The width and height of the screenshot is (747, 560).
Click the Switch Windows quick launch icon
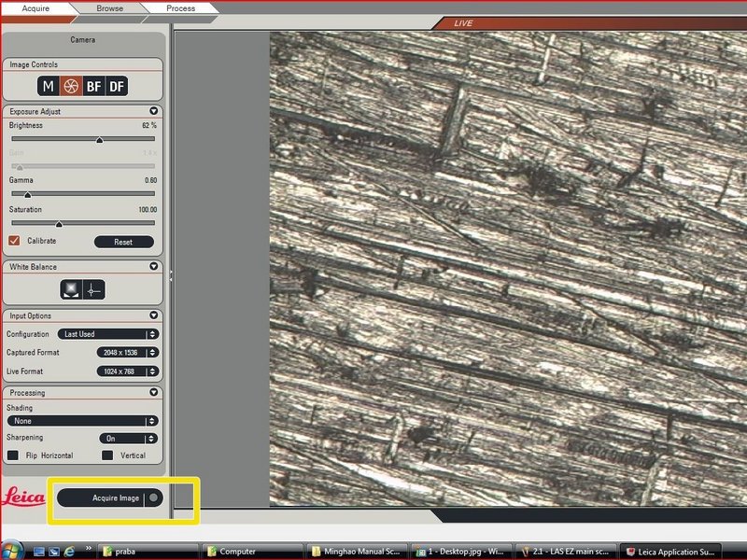pos(54,552)
